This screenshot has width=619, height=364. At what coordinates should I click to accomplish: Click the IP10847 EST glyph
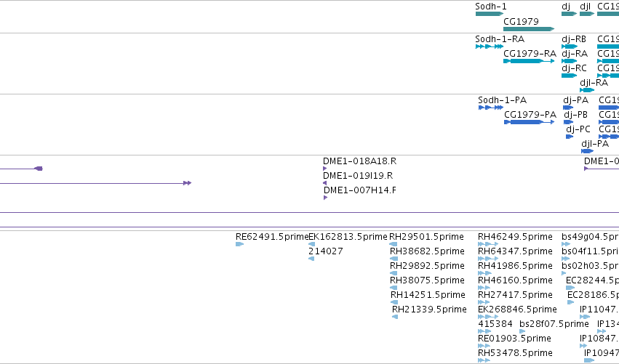583,347
